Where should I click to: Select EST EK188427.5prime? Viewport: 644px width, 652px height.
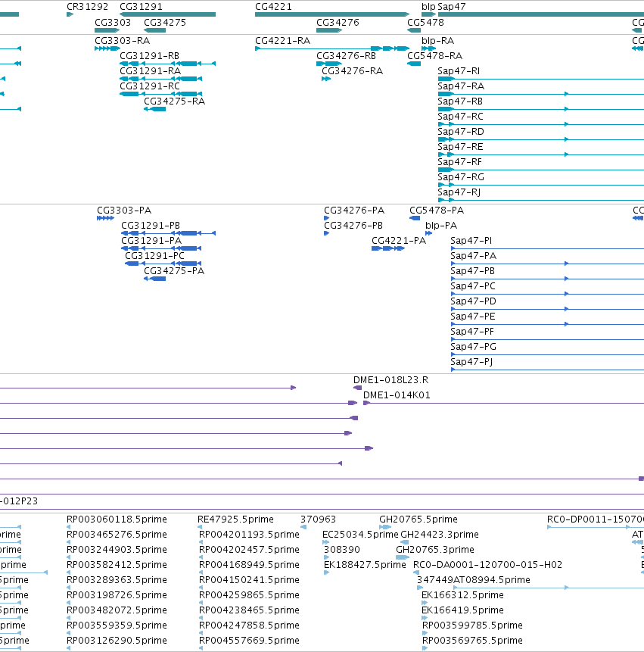pos(365,565)
